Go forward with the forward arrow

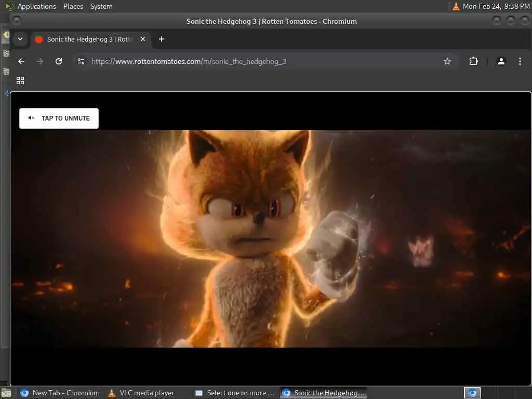pos(39,61)
